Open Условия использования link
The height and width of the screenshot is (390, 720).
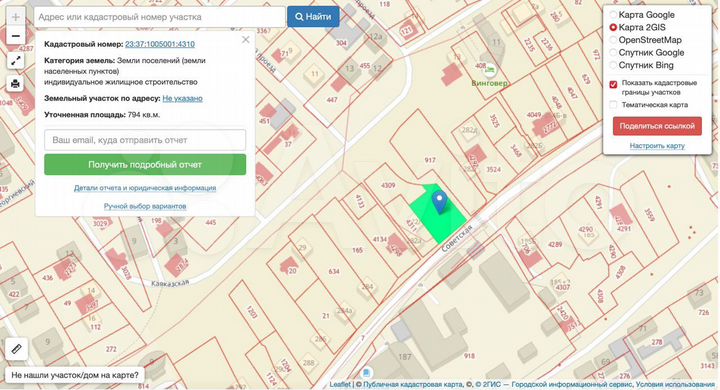[675, 384]
